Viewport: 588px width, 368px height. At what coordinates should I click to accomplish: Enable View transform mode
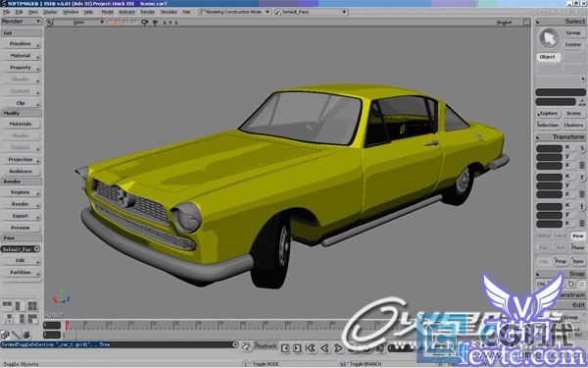point(578,236)
